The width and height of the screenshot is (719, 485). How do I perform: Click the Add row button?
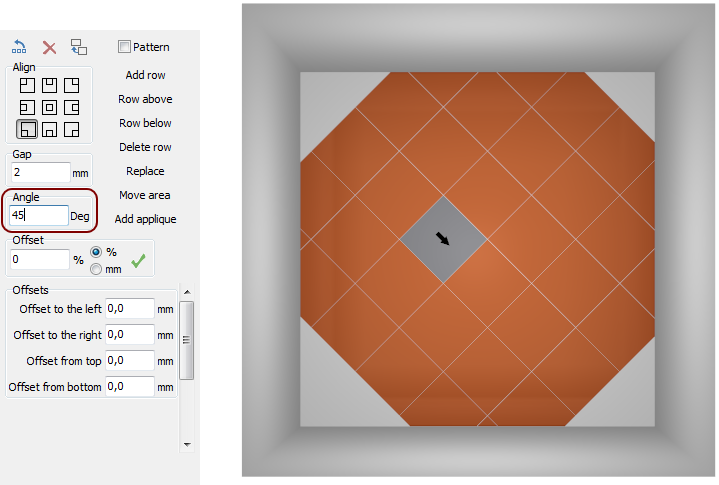145,75
